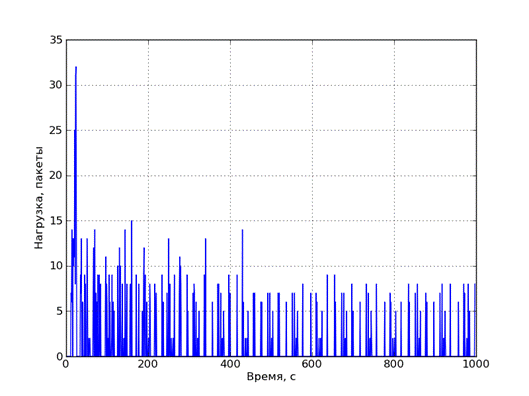The image size is (529, 396).
Task: Click the y-axis tick label 30
Action: click(x=56, y=85)
